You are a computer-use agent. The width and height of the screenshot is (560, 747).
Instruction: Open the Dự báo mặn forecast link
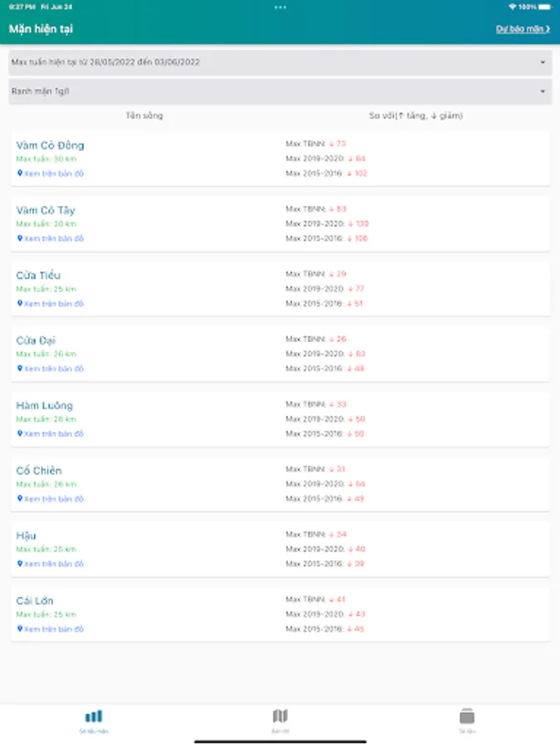click(523, 29)
